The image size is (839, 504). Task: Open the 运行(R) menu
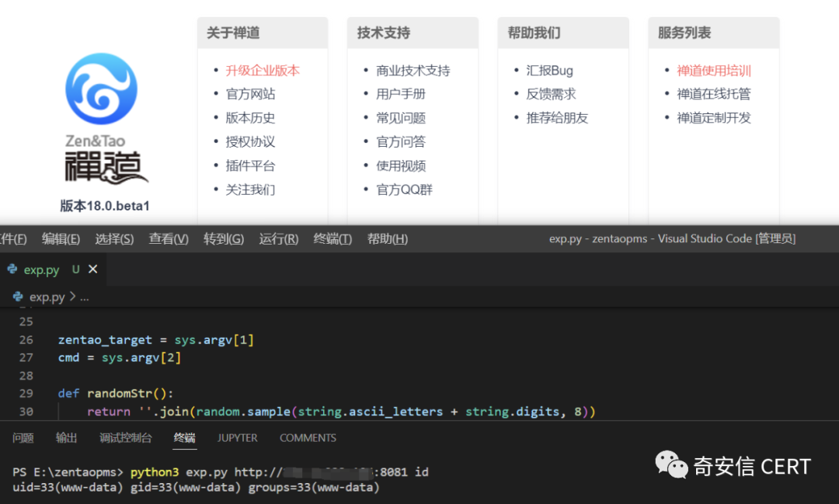(x=279, y=238)
